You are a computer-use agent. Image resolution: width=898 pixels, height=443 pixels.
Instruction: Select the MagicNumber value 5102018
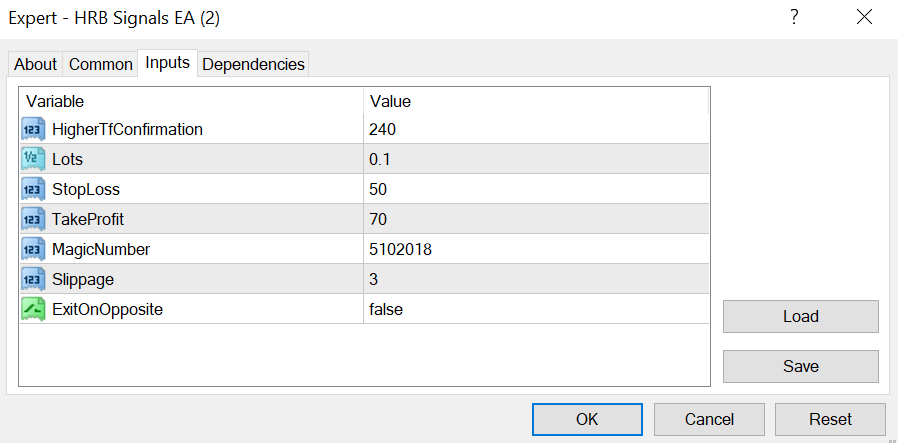pos(536,249)
